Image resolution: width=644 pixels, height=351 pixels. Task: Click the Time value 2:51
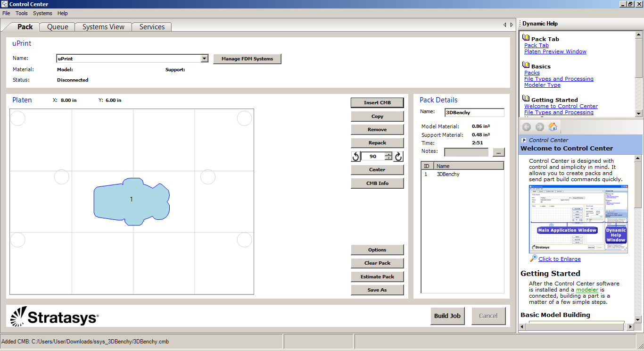point(477,142)
